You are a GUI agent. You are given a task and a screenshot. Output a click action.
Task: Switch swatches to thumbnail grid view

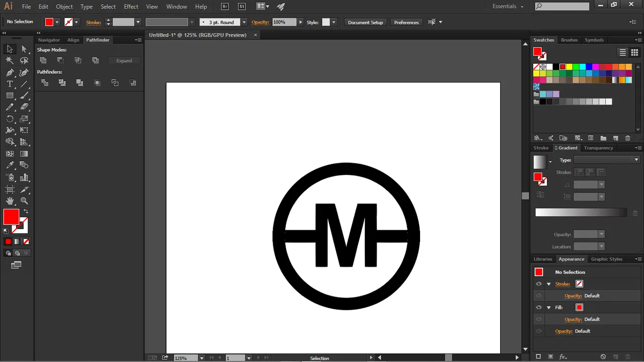(x=634, y=52)
